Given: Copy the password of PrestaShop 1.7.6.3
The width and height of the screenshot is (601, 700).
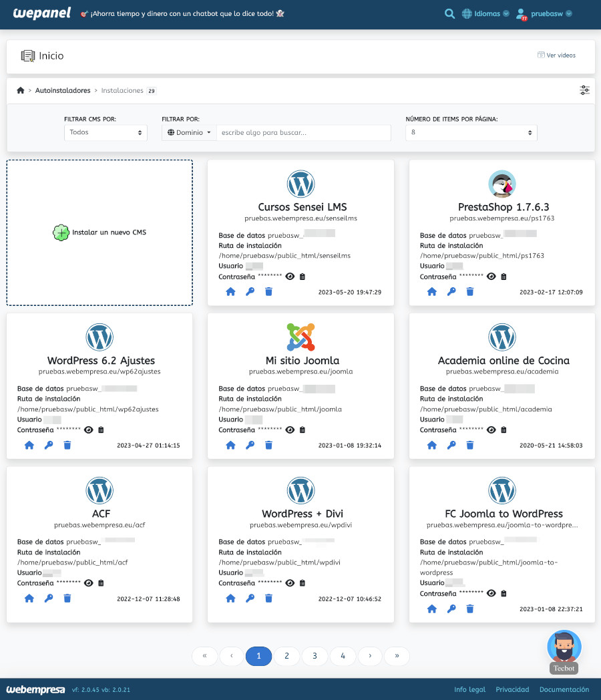Looking at the screenshot, I should click(504, 277).
